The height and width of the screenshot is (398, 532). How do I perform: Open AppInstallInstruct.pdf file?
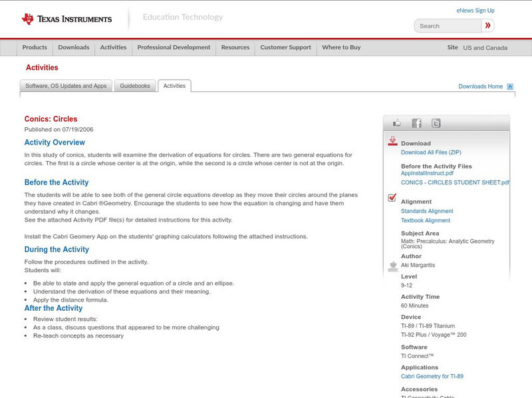coord(427,173)
